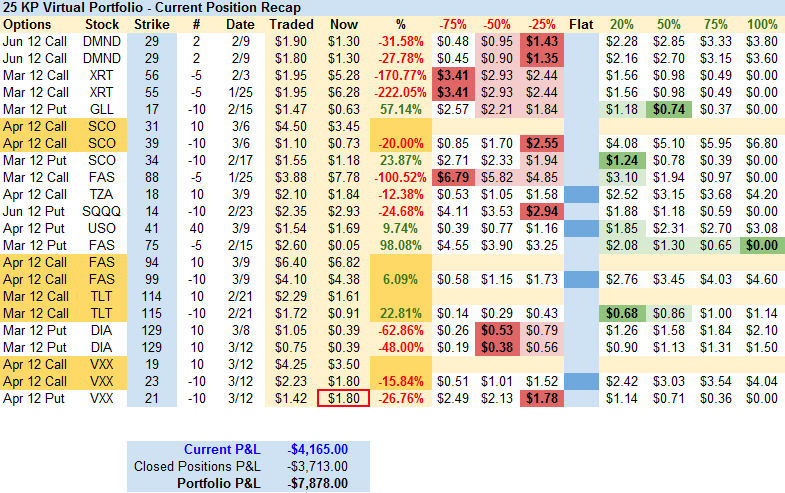This screenshot has width=785, height=493.
Task: Click the "Closed Positions P&L" label
Action: click(x=197, y=466)
